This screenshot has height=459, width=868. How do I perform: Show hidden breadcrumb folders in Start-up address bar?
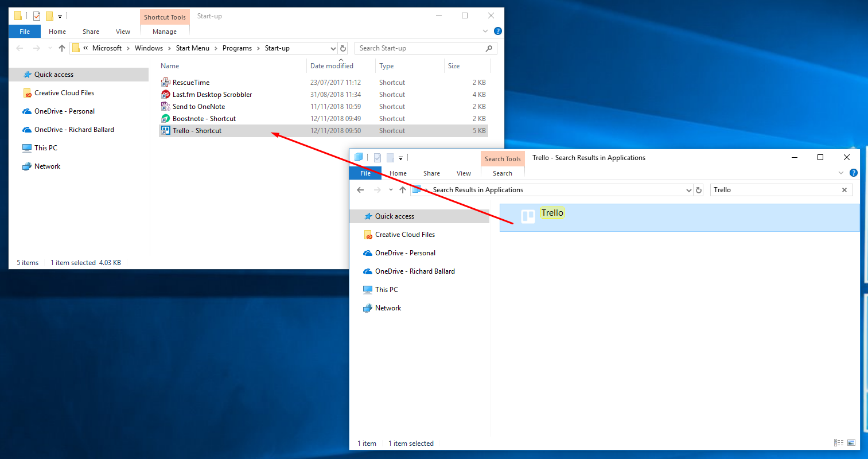coord(85,48)
